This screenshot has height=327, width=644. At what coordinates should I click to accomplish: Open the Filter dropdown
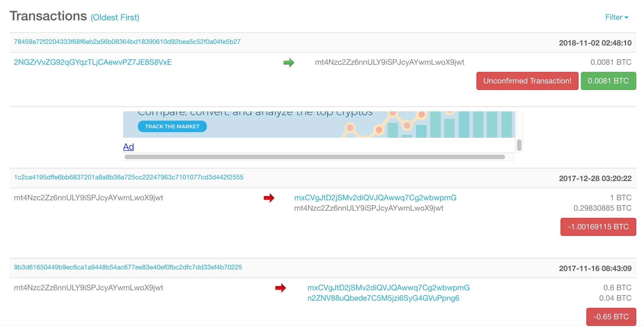click(617, 17)
